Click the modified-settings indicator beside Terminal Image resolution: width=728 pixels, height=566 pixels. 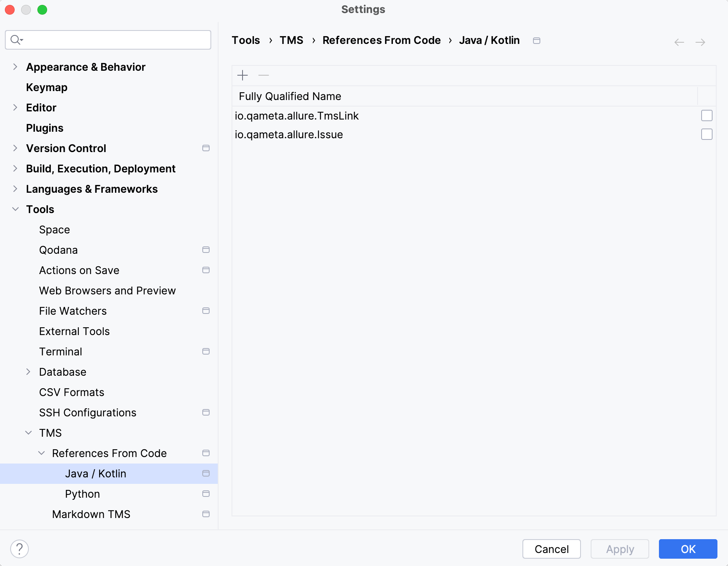click(206, 351)
